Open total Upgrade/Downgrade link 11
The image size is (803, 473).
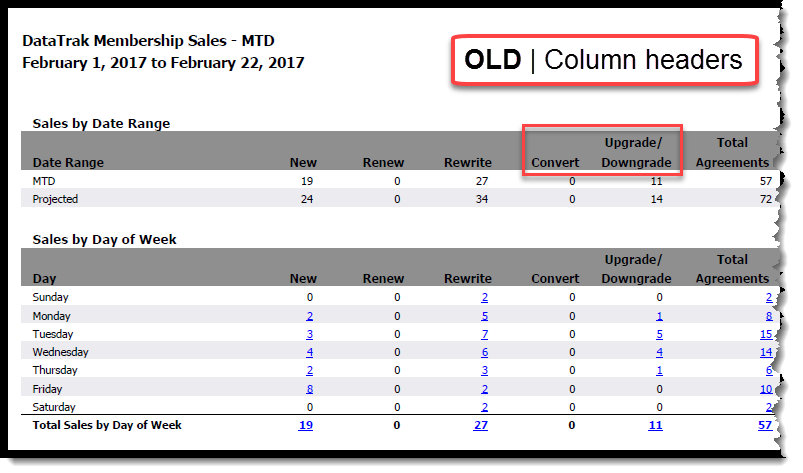click(656, 426)
